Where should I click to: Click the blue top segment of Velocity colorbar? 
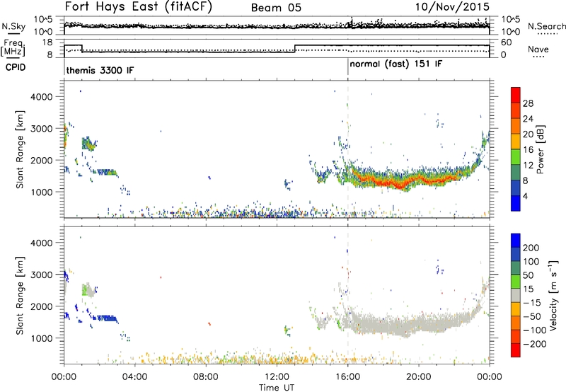(516, 241)
